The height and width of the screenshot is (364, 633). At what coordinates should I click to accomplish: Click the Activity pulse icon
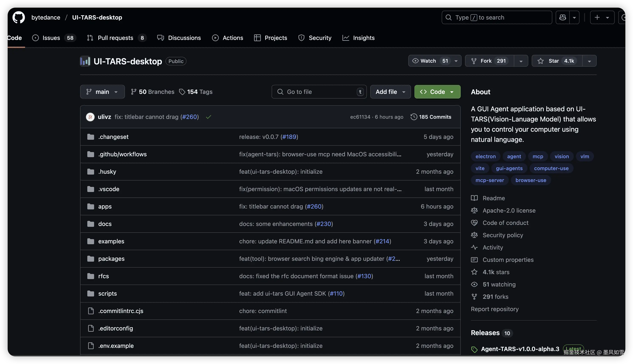(x=474, y=247)
